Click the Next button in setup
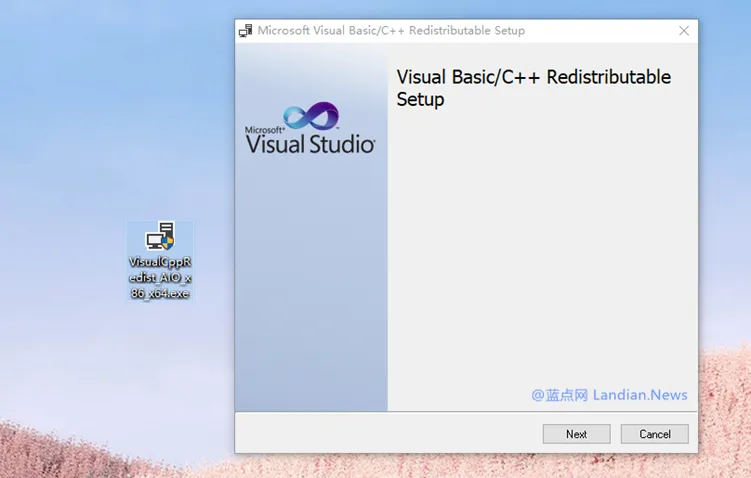The width and height of the screenshot is (751, 478). point(576,434)
